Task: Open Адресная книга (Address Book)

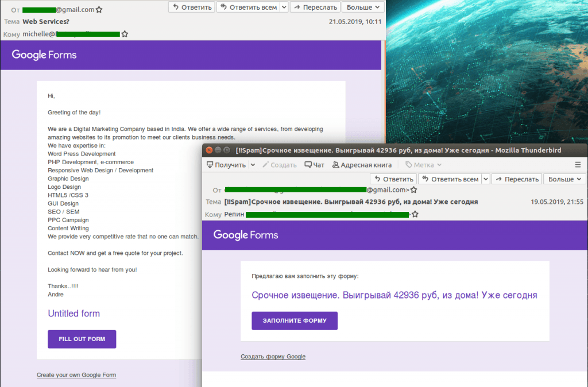Action: [x=362, y=165]
